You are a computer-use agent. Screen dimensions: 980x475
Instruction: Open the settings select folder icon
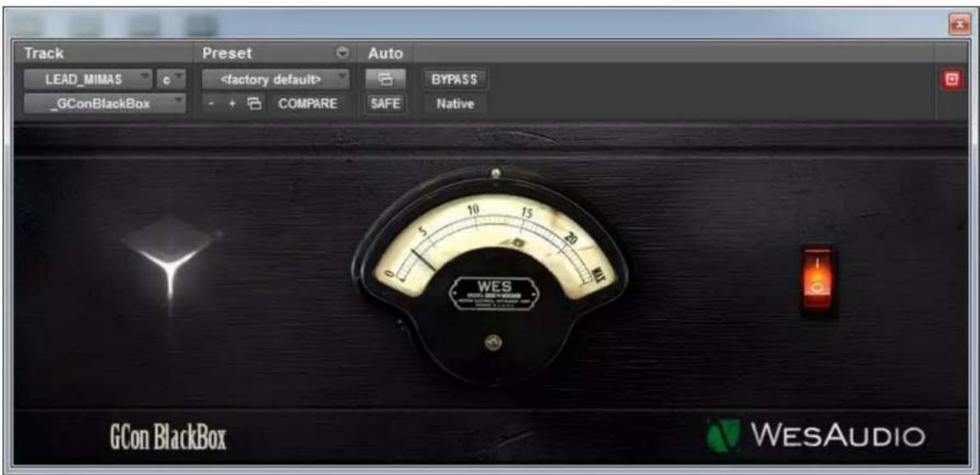point(254,104)
